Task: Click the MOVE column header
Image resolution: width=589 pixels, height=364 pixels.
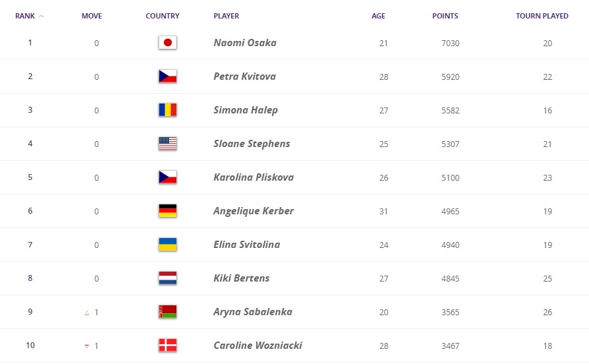Action: (92, 16)
